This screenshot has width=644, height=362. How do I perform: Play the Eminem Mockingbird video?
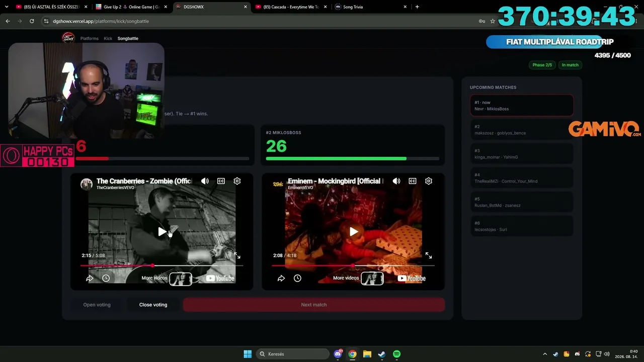tap(354, 232)
